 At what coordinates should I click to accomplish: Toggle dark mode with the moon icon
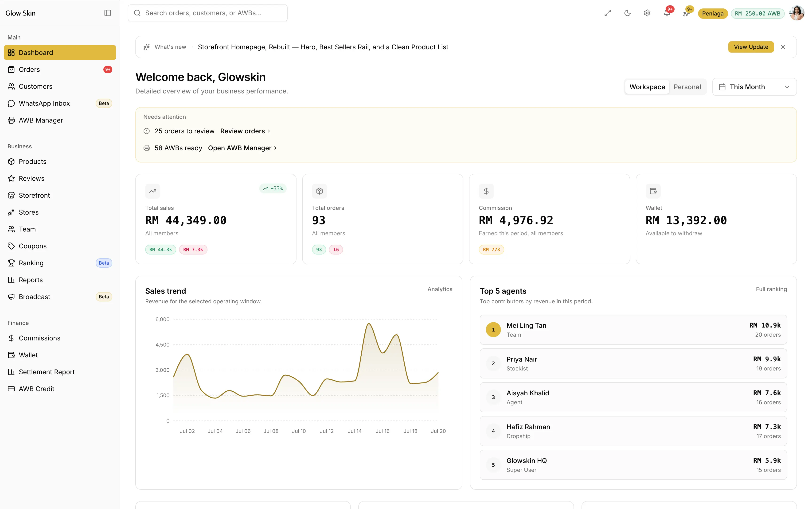627,13
